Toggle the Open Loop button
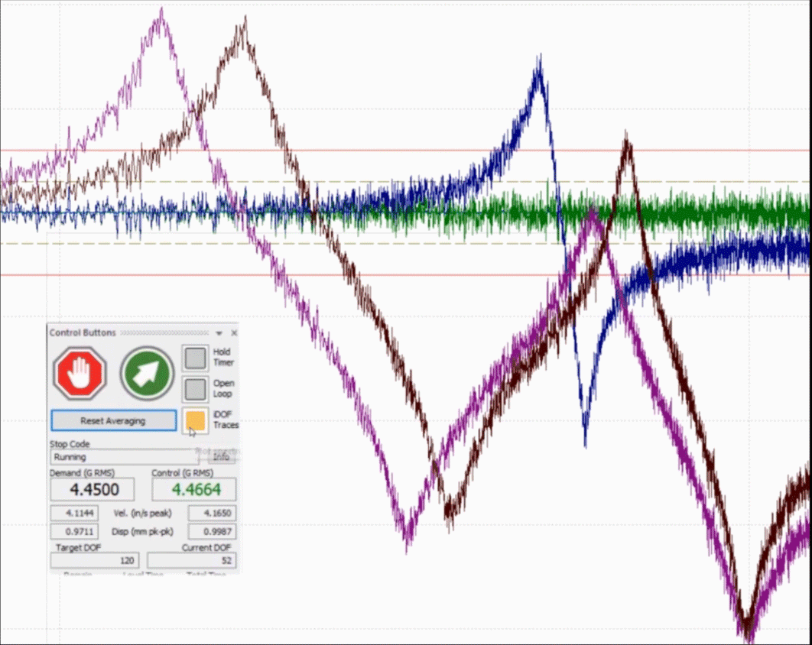Image resolution: width=812 pixels, height=645 pixels. (195, 389)
